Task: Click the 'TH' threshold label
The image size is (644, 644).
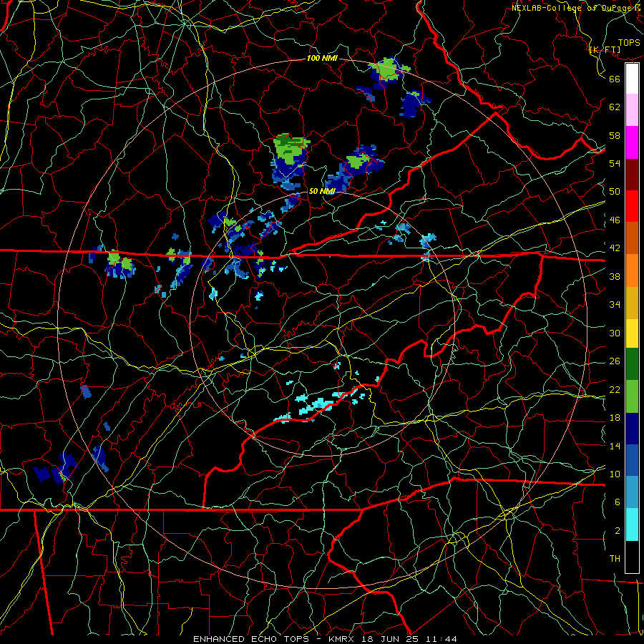Action: (615, 559)
